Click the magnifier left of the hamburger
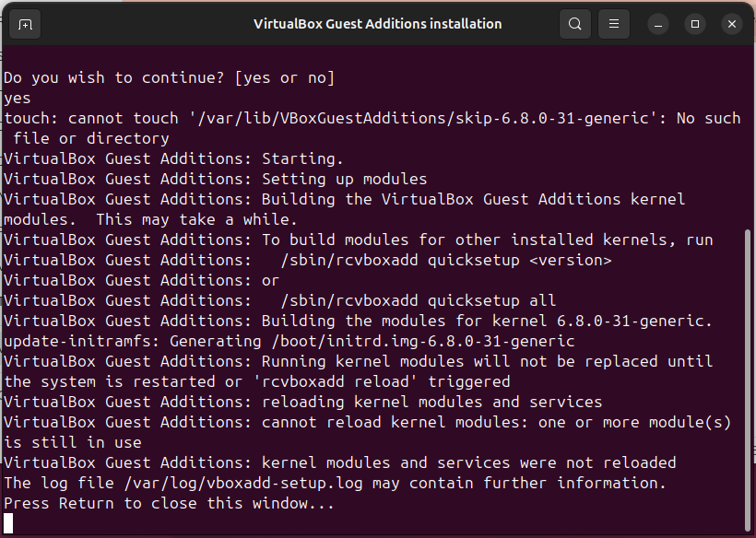This screenshot has width=756, height=538. (x=574, y=24)
